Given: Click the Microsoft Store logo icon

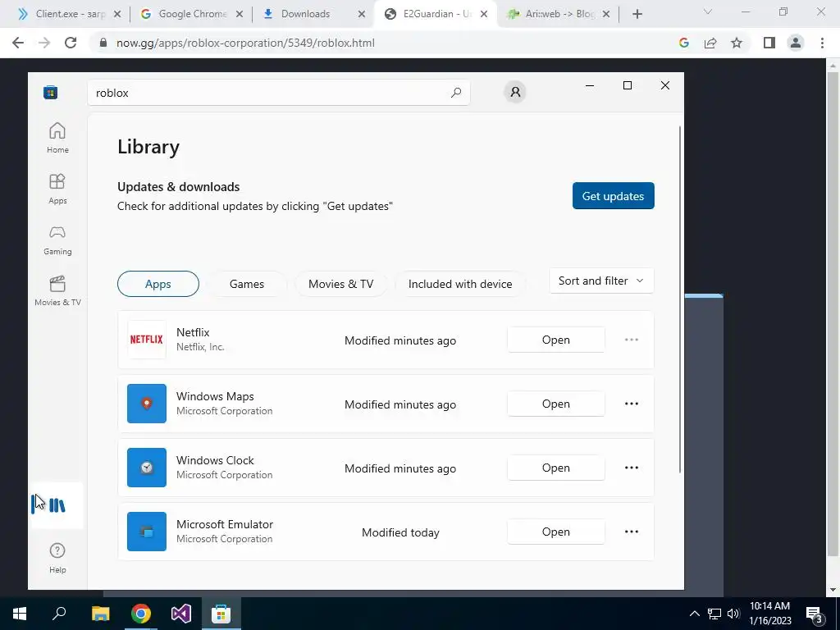Looking at the screenshot, I should 50,93.
